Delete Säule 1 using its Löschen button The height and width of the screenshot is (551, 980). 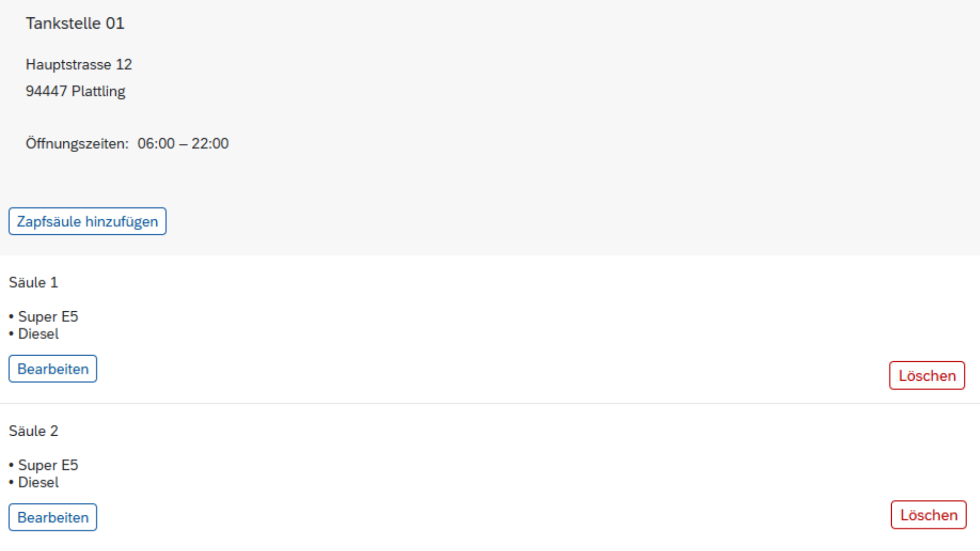(x=927, y=375)
